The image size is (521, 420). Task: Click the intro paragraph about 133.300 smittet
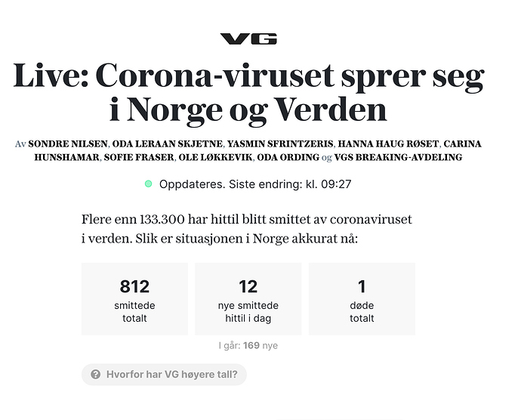(x=248, y=229)
